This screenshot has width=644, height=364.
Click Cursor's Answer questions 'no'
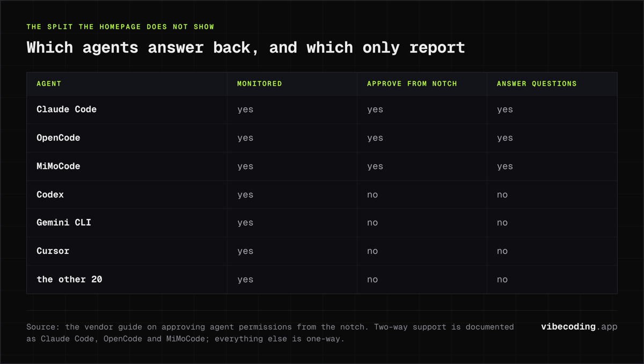tap(502, 251)
